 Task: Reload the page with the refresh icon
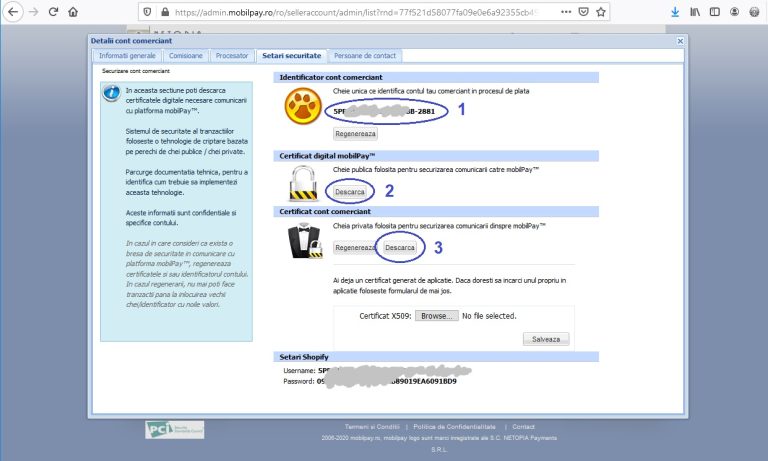53,12
